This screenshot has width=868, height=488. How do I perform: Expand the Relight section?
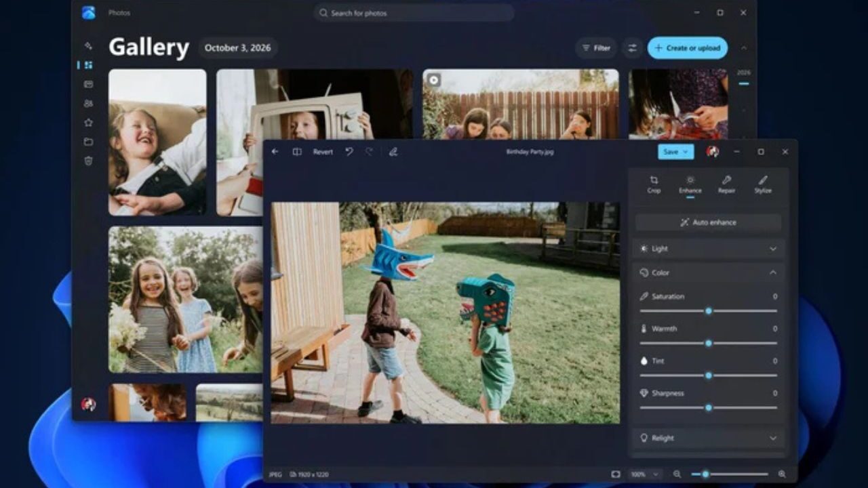709,438
